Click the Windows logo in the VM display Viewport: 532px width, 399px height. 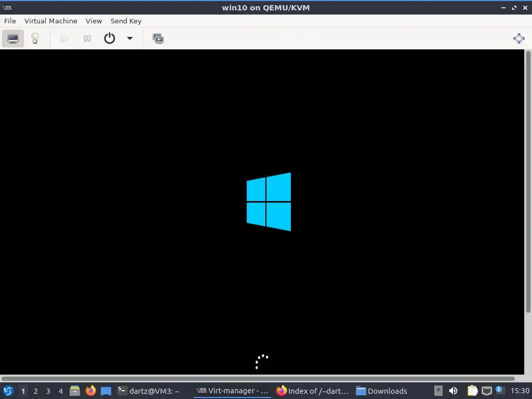[269, 202]
